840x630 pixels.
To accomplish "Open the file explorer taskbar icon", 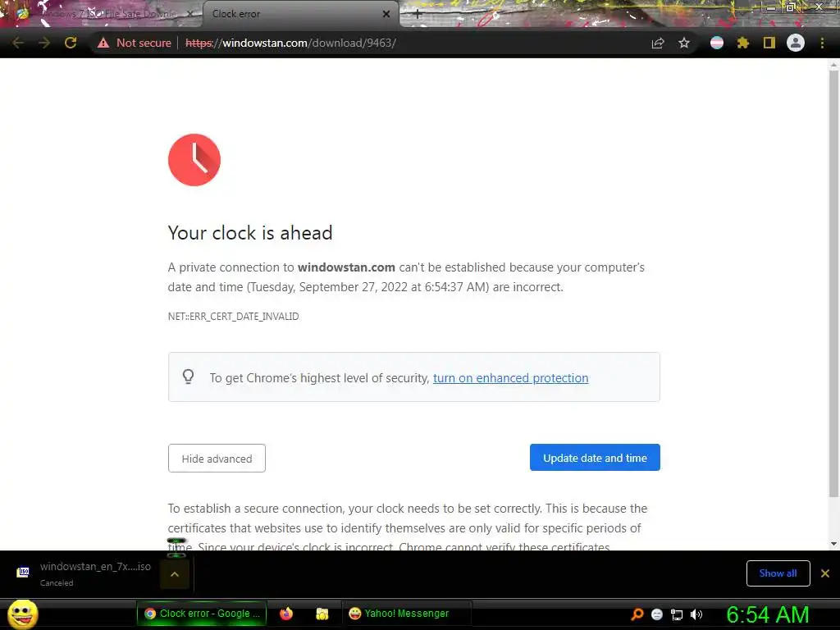I will (x=322, y=614).
